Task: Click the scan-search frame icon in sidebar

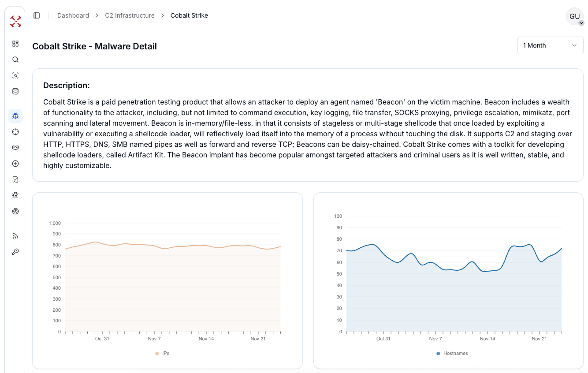Action: [x=15, y=75]
